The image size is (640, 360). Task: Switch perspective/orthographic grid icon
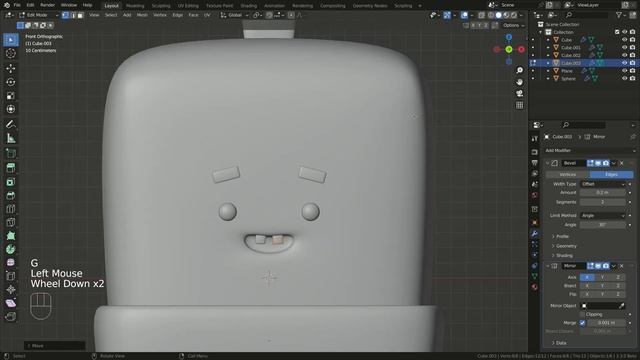coord(520,105)
